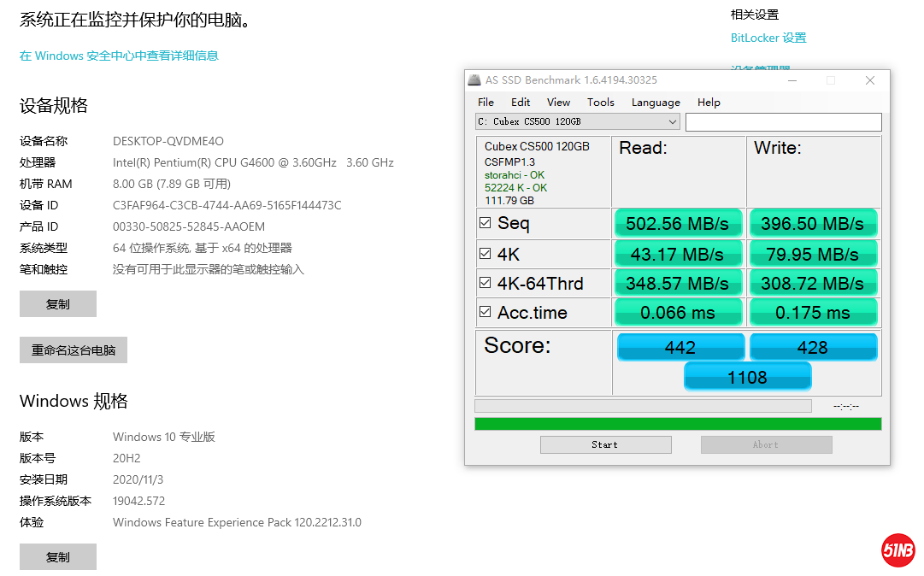Click the AS SSD Benchmark title bar icon
This screenshot has height=576, width=924.
[x=474, y=80]
